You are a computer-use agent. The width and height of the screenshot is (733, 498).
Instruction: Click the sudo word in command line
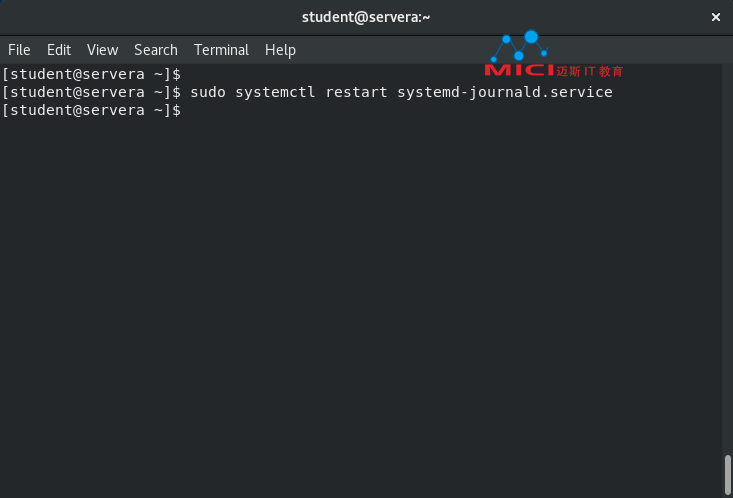(208, 92)
